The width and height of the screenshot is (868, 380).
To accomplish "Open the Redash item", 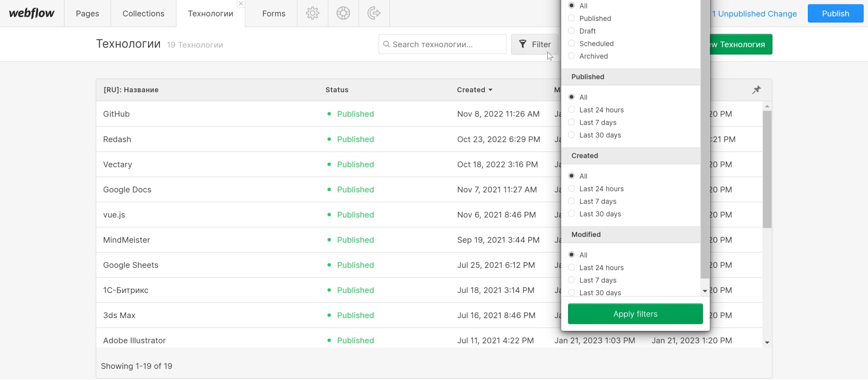I will [x=117, y=139].
